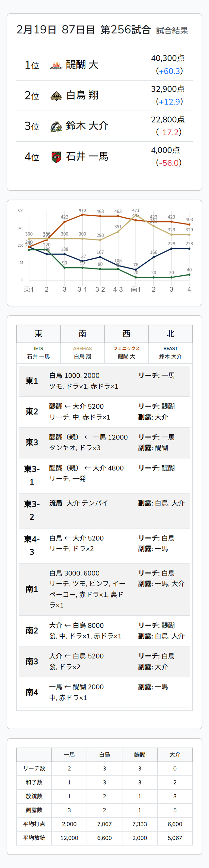The height and width of the screenshot is (868, 209).
Task: Click the 東 seat column header
Action: [x=39, y=334]
